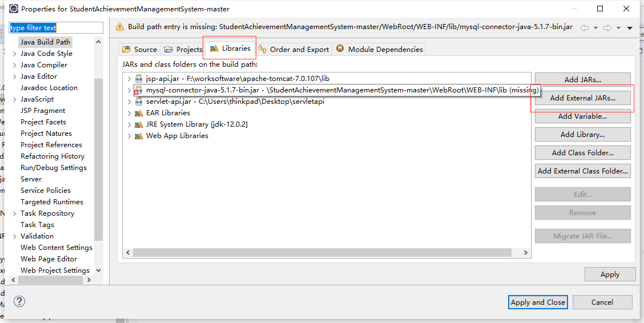
Task: Select Service Policies in sidebar
Action: tap(46, 191)
